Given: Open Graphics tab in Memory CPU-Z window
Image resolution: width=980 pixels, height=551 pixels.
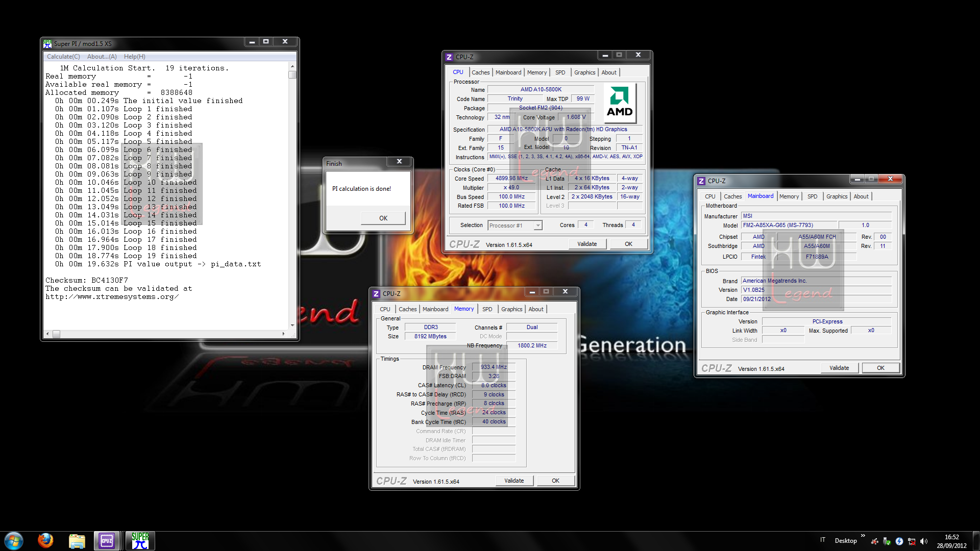Looking at the screenshot, I should [511, 309].
